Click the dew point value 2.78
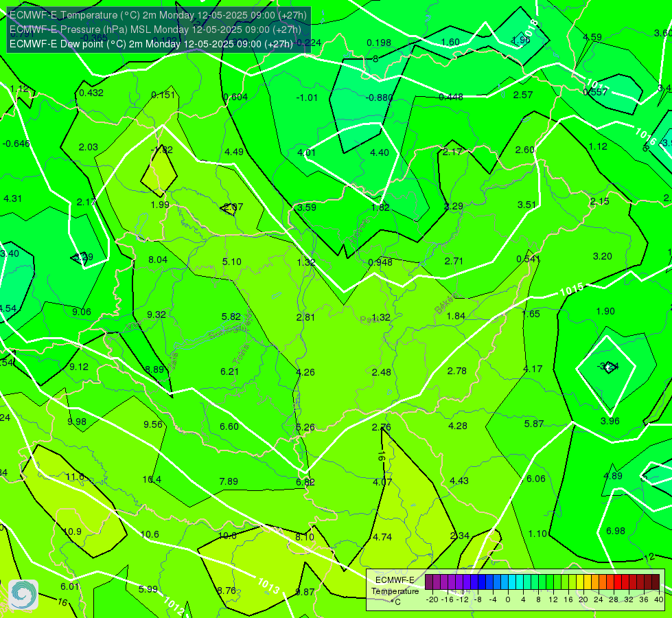This screenshot has height=618, width=672. tap(457, 371)
